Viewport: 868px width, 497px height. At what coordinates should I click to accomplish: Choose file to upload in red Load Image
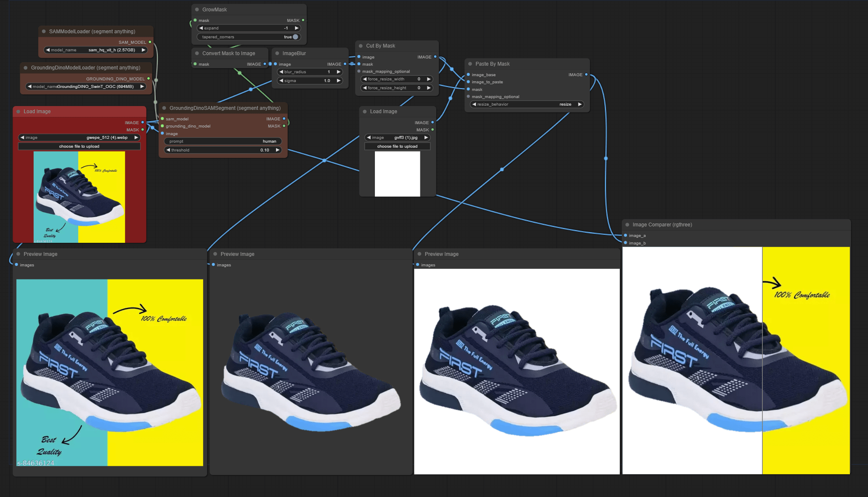coord(79,146)
